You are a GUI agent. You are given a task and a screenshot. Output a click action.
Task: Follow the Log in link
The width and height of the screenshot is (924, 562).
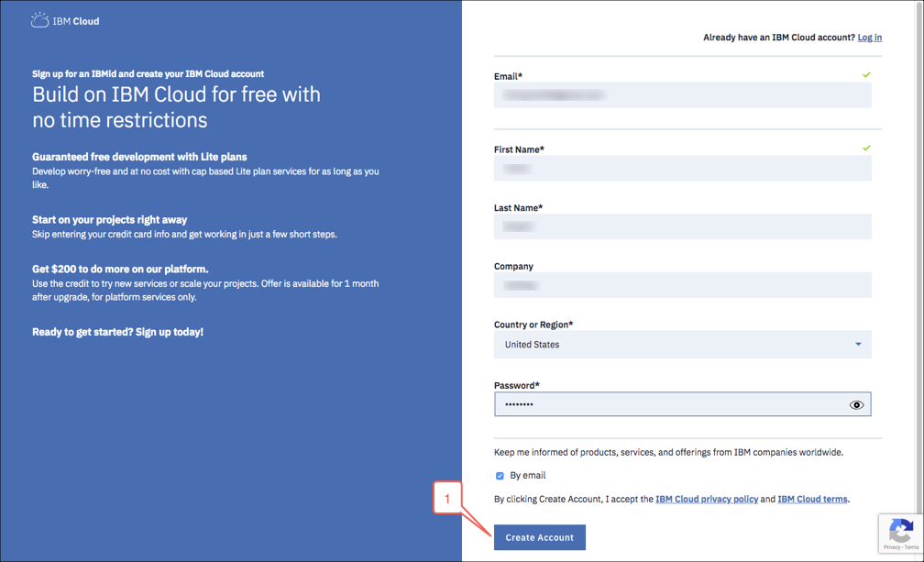(x=869, y=37)
